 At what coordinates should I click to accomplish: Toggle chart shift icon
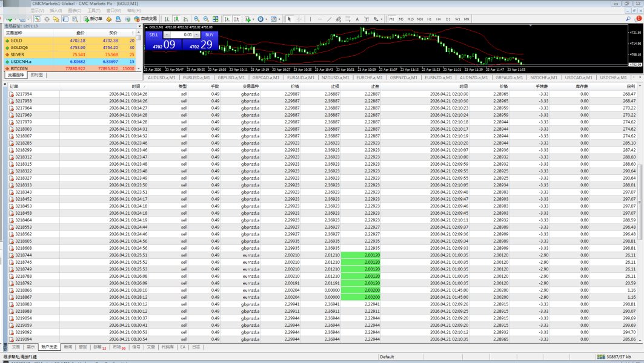[x=236, y=19]
